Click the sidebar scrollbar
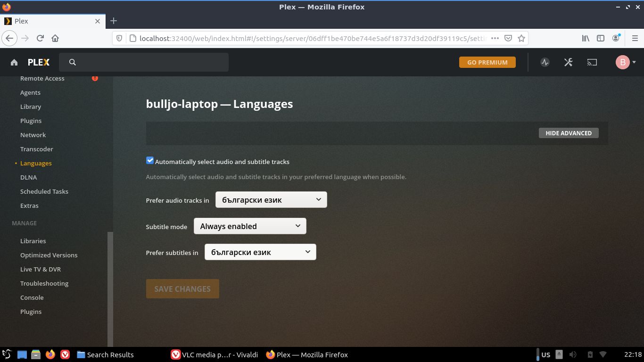Viewport: 644px width, 362px height. [x=110, y=288]
